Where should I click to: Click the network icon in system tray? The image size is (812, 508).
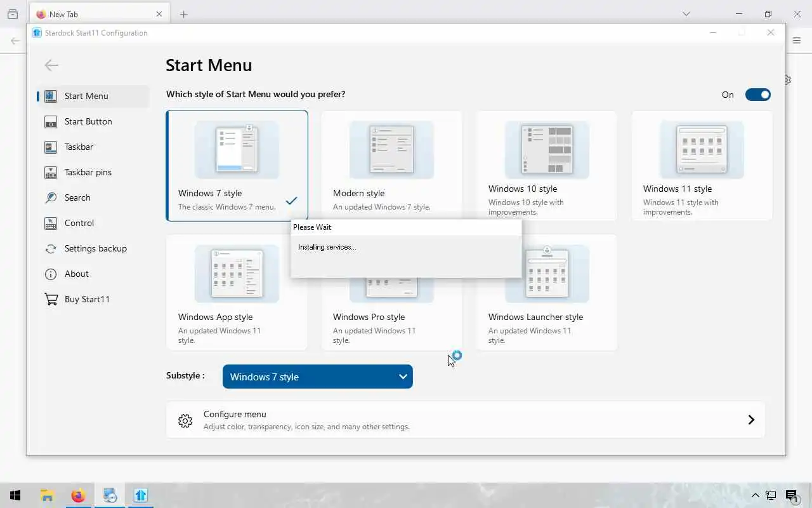pyautogui.click(x=771, y=495)
